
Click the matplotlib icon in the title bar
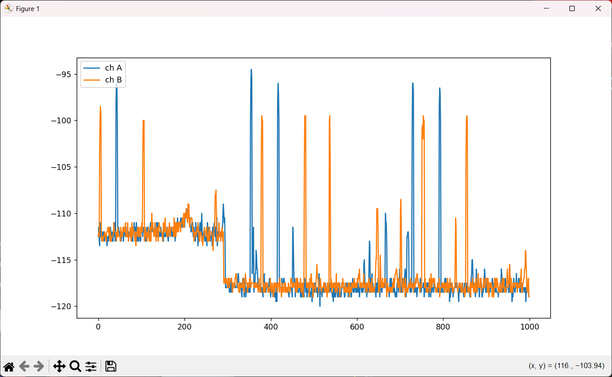(8, 8)
